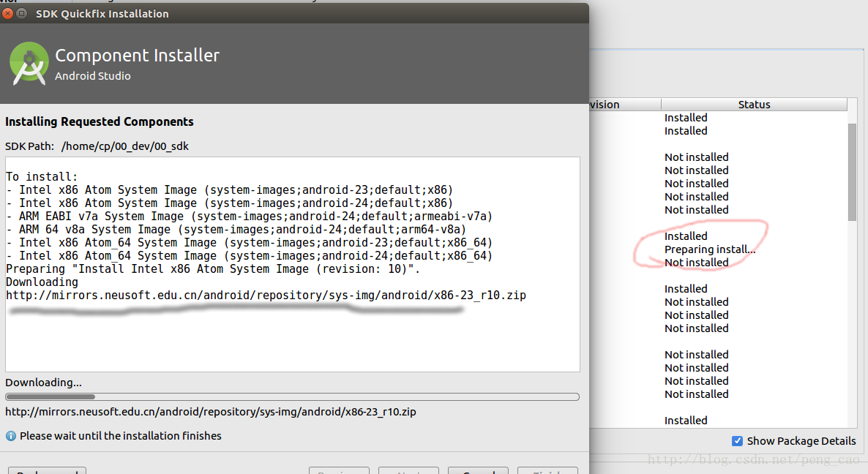Click the download URL below the progress bar
868x474 pixels.
click(210, 412)
